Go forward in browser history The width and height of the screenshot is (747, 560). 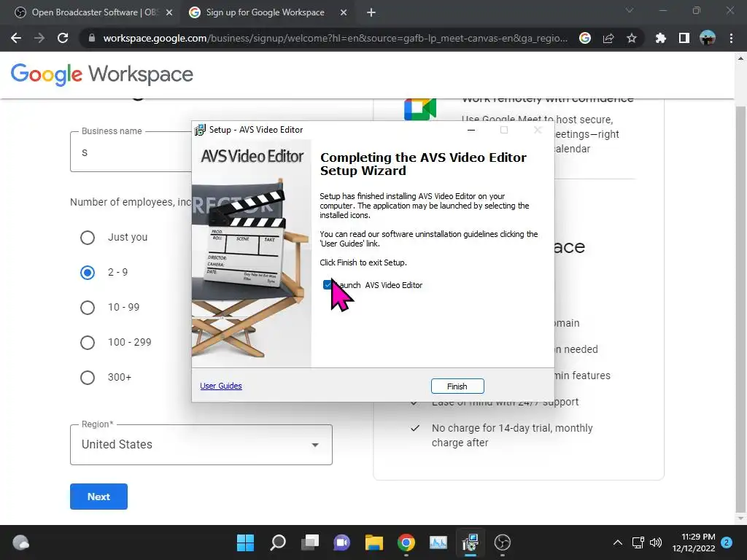pos(39,38)
